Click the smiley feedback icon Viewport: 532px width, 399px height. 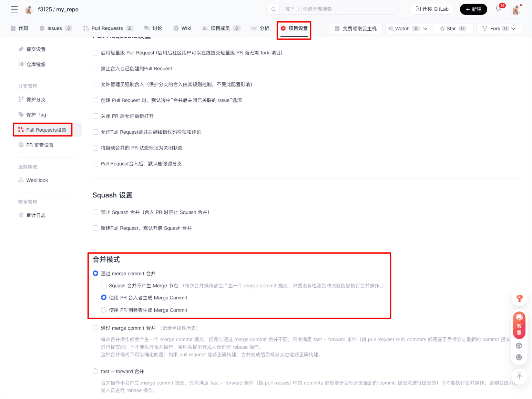[519, 357]
